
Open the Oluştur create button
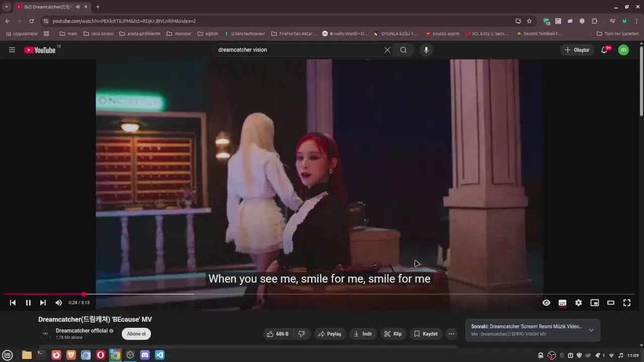coord(577,50)
